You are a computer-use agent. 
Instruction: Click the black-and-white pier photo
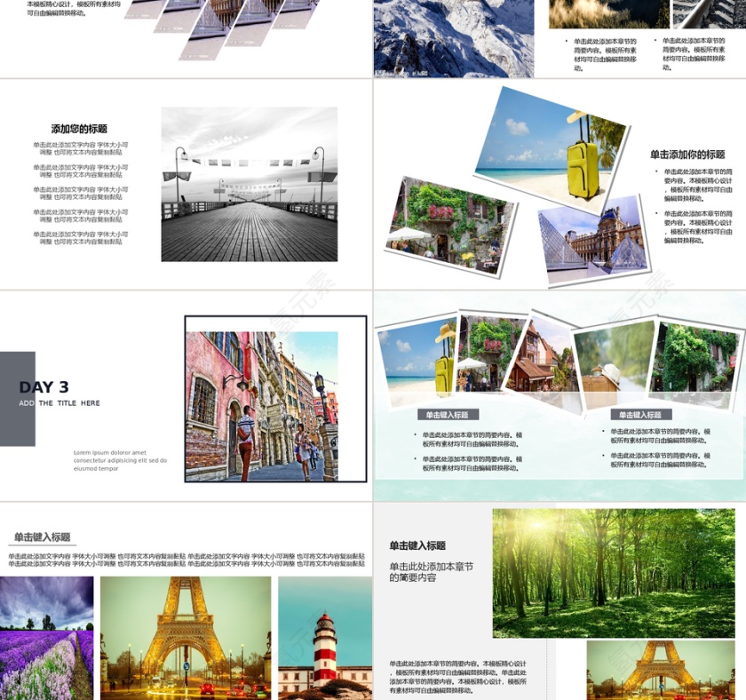point(249,185)
